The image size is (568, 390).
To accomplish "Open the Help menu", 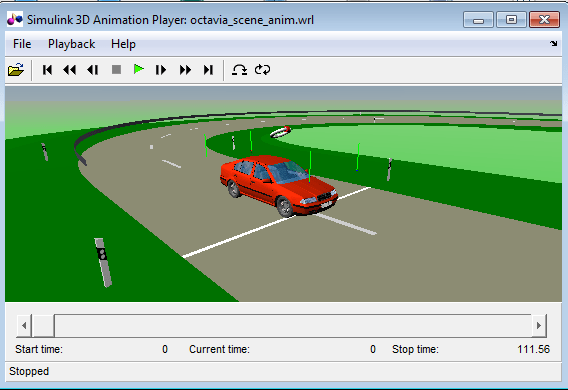I will 123,44.
